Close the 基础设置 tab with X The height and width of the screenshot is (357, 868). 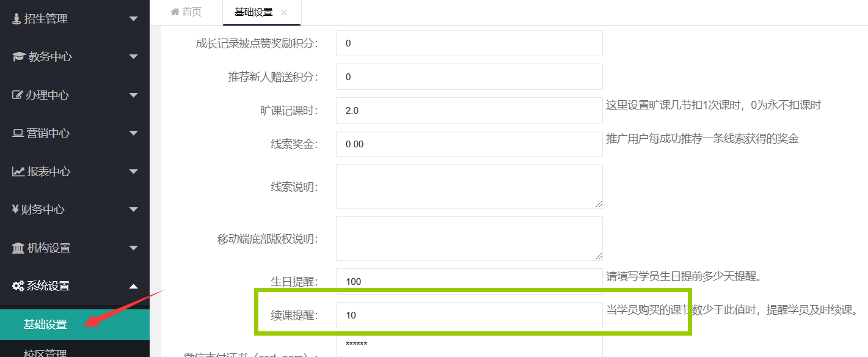click(x=284, y=12)
